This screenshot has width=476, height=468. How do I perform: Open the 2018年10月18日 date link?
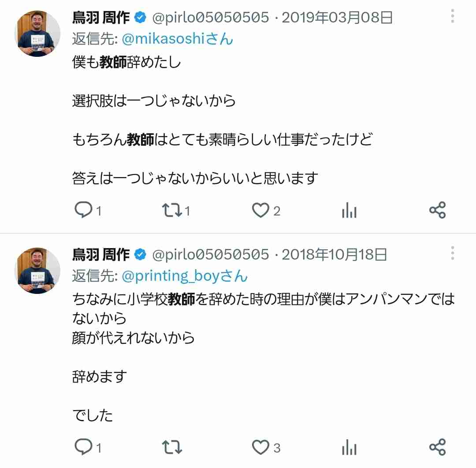(334, 254)
